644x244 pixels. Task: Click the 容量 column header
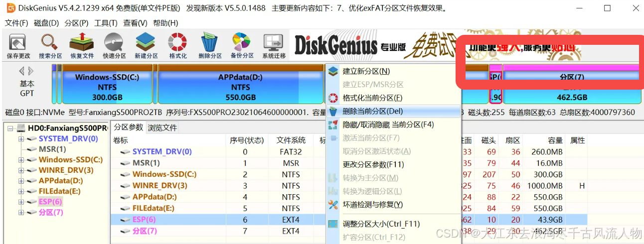(544, 140)
